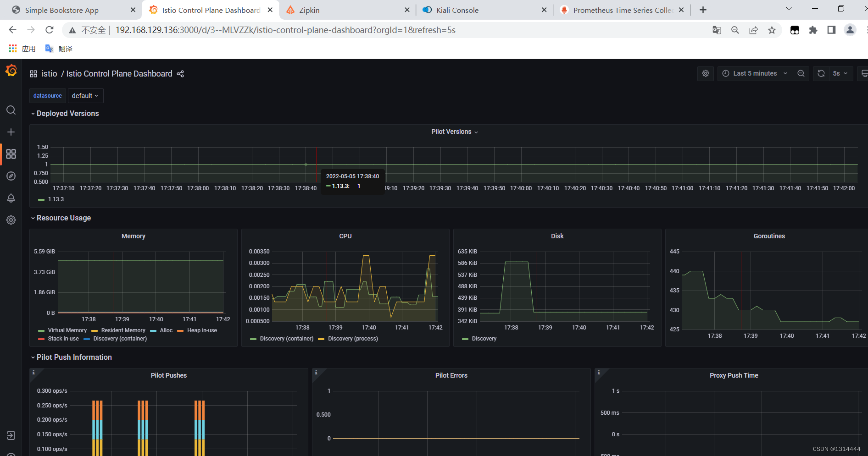The width and height of the screenshot is (868, 456).
Task: Toggle the browser side panel icon
Action: pyautogui.click(x=831, y=30)
